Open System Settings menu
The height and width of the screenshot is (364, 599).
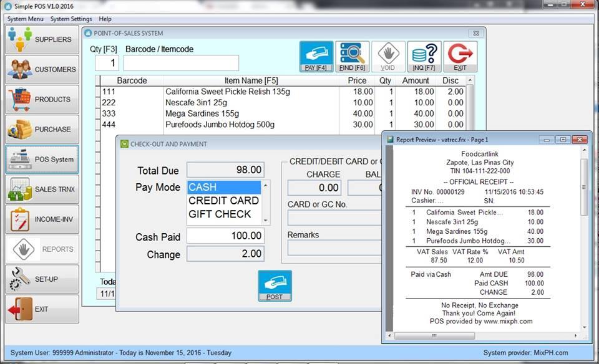pyautogui.click(x=71, y=19)
